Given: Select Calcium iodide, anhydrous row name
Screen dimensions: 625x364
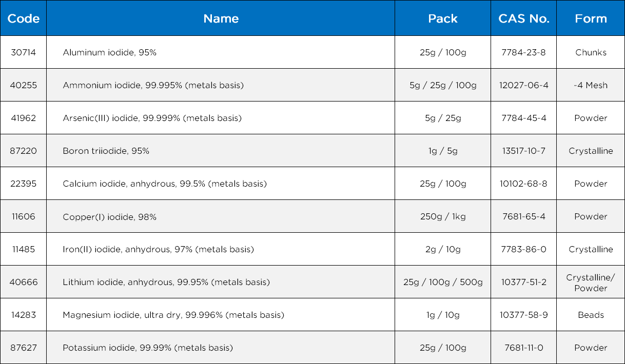Looking at the screenshot, I should point(164,184).
